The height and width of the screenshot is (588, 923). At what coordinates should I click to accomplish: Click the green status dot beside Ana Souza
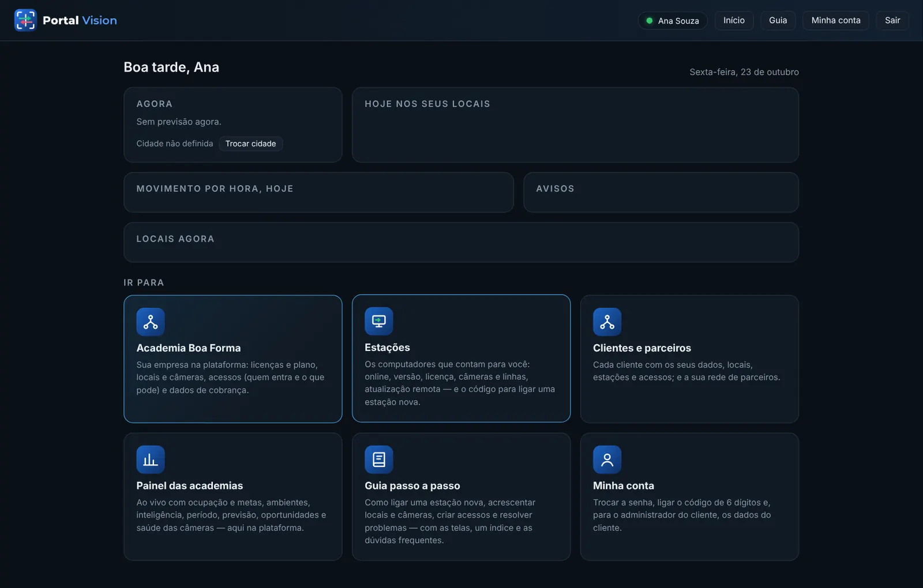tap(650, 21)
